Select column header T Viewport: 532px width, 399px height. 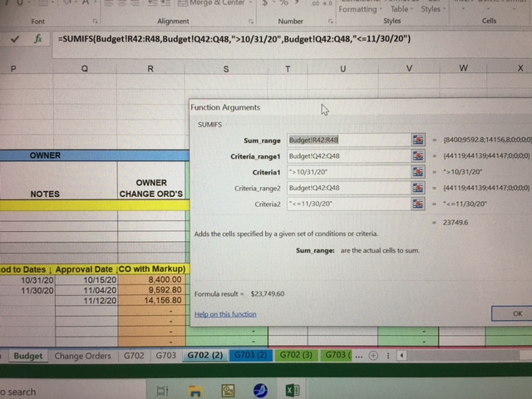(x=288, y=69)
